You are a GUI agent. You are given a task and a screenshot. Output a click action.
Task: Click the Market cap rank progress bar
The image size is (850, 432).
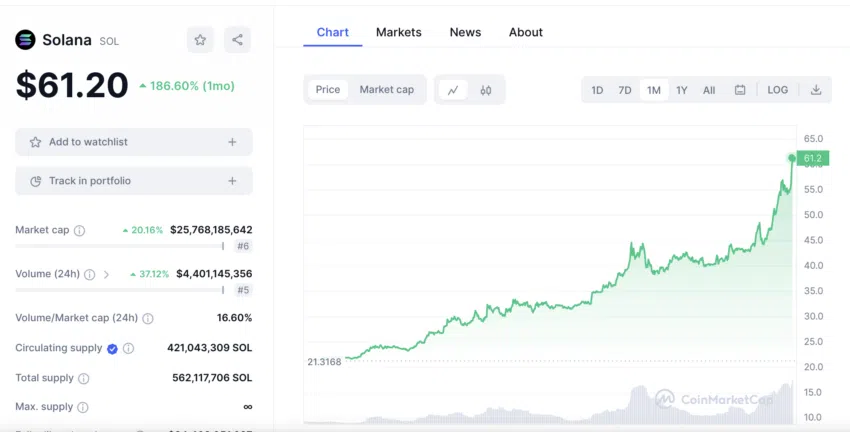[119, 246]
